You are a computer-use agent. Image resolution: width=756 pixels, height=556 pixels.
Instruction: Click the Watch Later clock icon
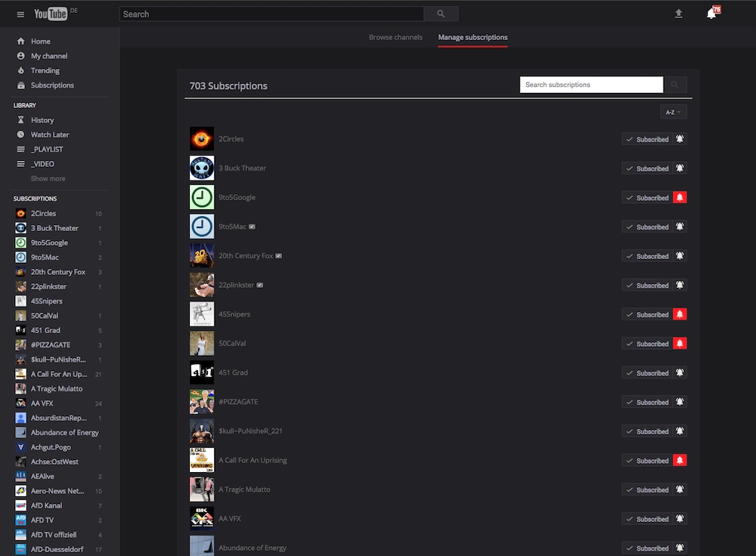[x=20, y=134]
